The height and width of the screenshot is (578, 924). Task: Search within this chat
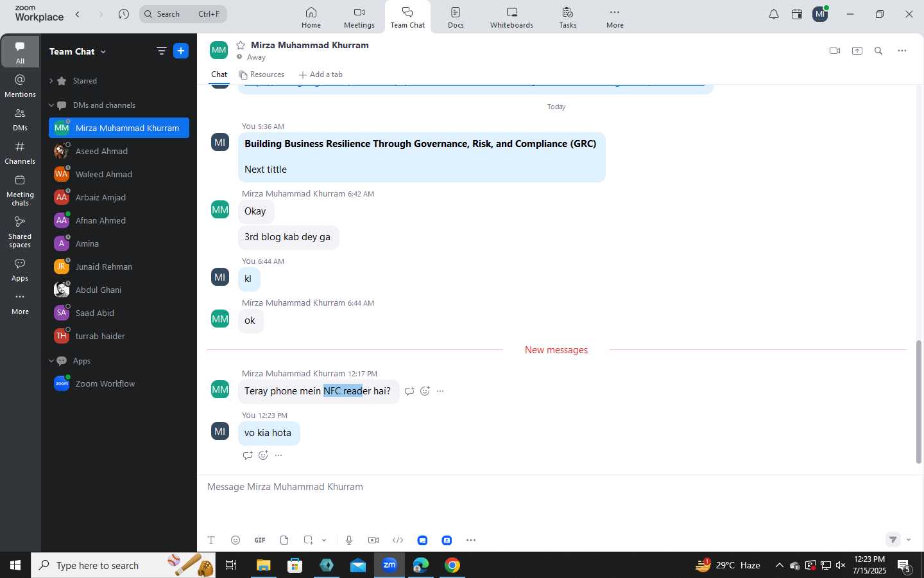(878, 51)
